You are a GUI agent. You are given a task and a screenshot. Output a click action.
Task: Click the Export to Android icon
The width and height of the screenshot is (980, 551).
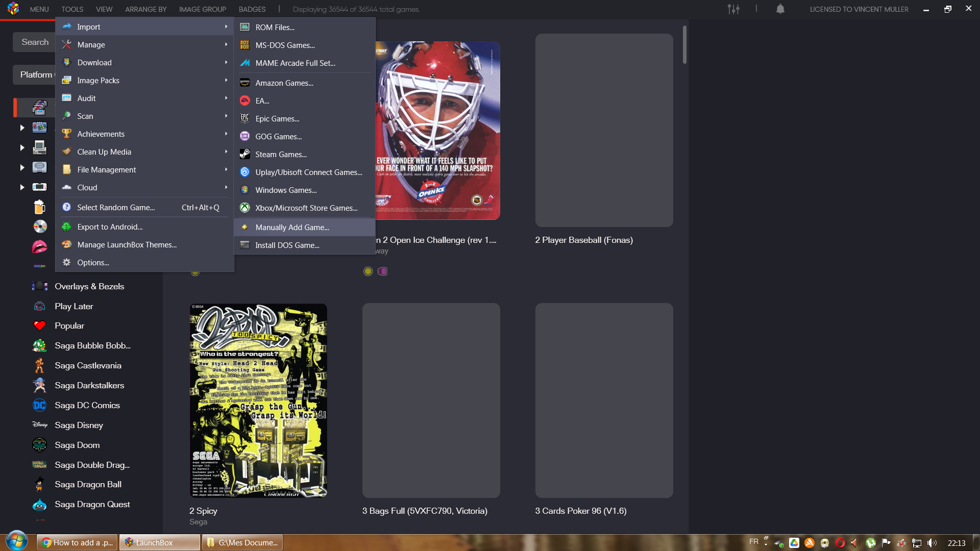[x=66, y=227]
